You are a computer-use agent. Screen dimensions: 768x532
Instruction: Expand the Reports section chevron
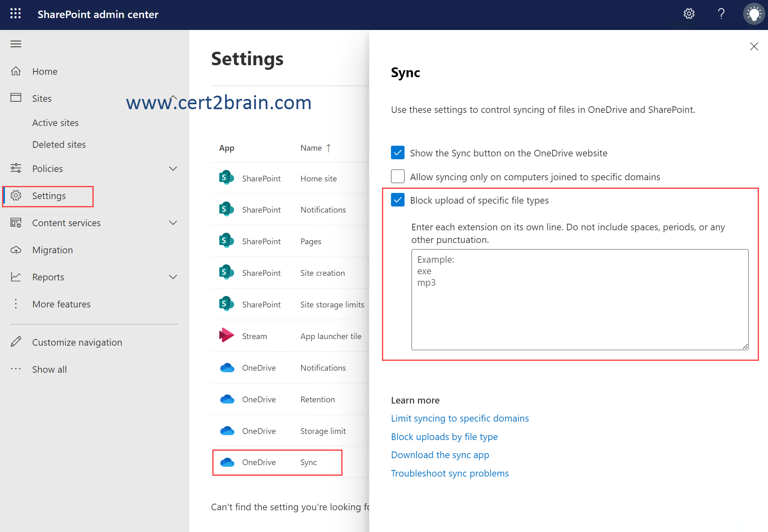click(173, 277)
